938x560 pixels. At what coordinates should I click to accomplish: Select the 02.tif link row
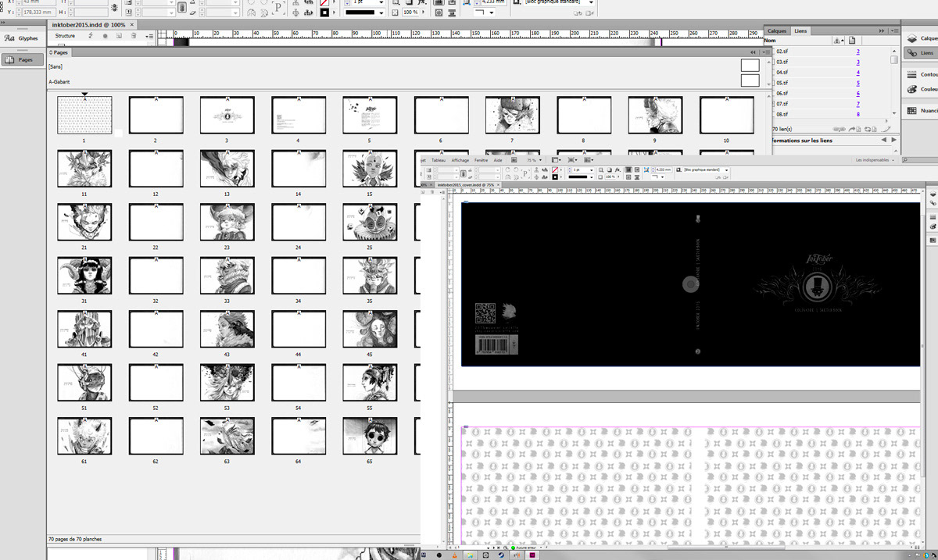(830, 52)
